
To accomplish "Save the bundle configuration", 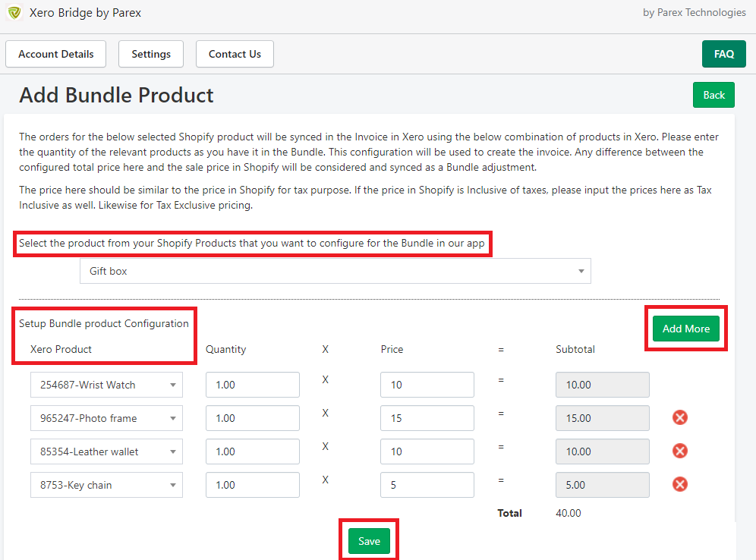I will (x=369, y=541).
